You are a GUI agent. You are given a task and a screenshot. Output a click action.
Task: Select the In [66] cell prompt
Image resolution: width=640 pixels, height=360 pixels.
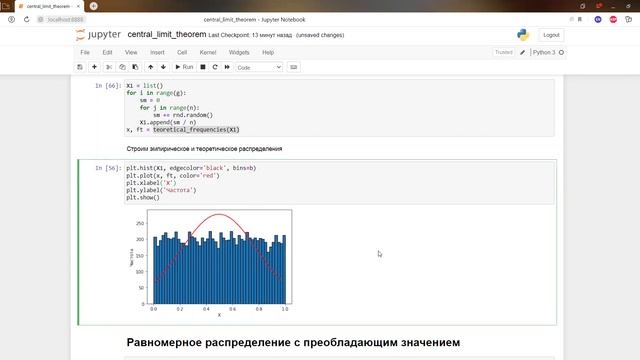point(108,86)
